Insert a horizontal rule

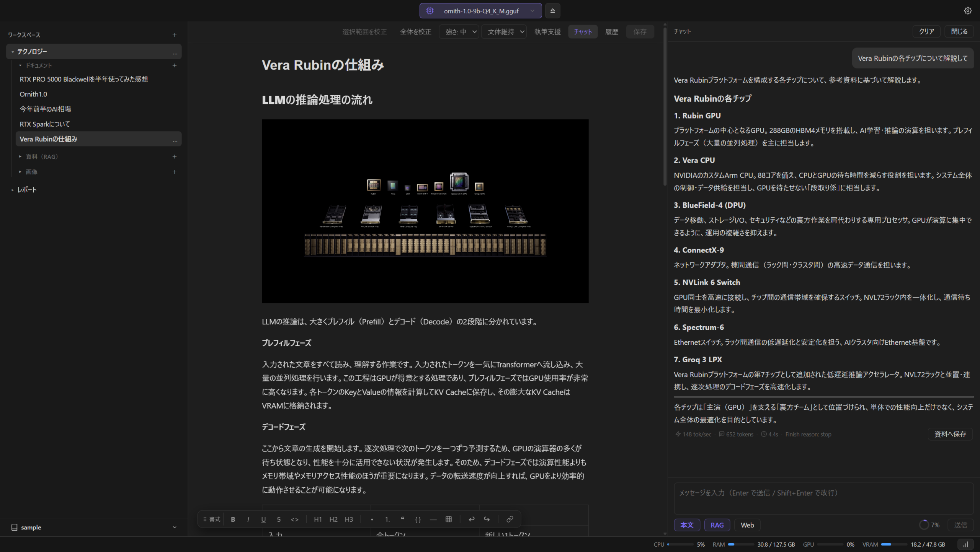coord(433,519)
